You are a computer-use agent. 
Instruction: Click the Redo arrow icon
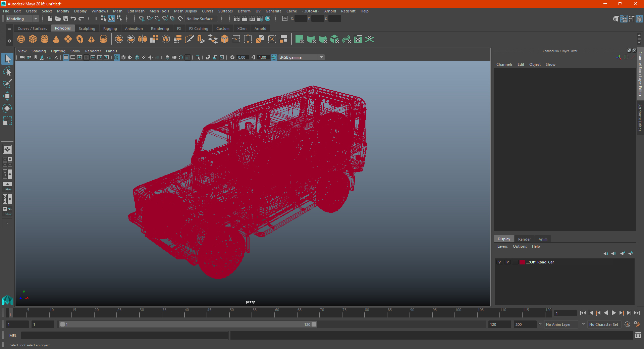[x=81, y=19]
